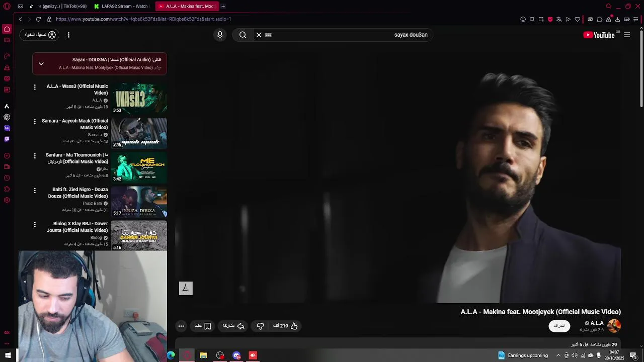Open options for Blidog Dawer Jounta video
Screen dimensions: 644x362
[x=35, y=224]
